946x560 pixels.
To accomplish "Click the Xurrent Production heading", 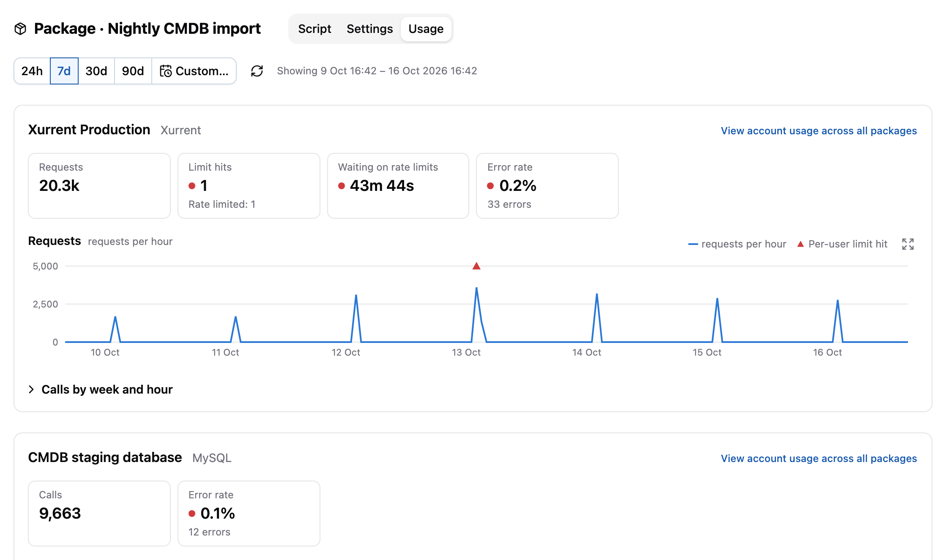I will (89, 130).
